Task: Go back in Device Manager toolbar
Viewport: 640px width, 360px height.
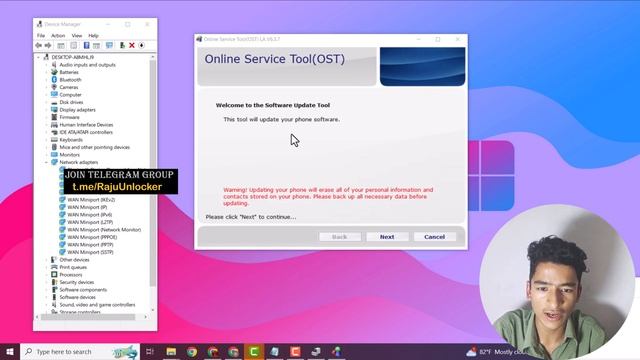Action: (39, 45)
